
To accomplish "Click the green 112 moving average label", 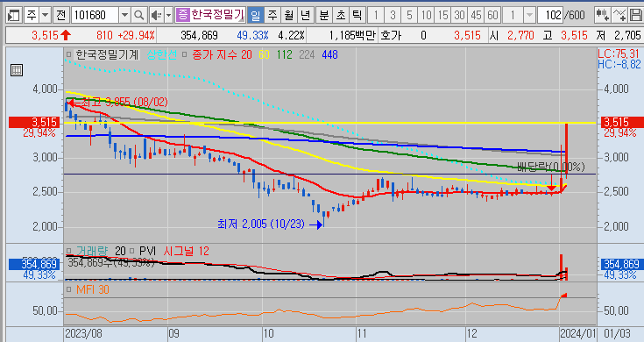I will point(284,54).
